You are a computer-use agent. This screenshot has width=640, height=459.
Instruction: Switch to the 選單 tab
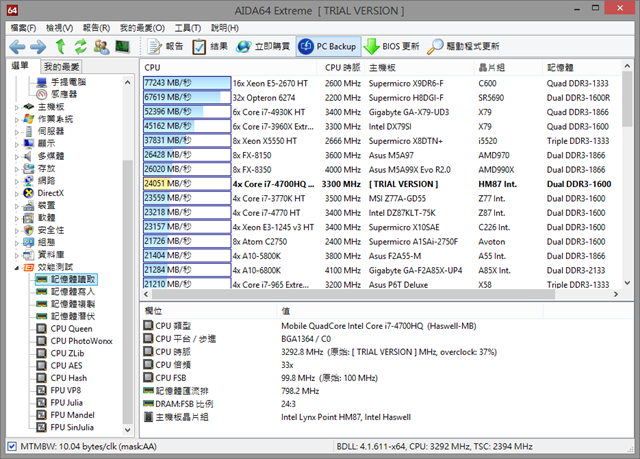coord(20,66)
